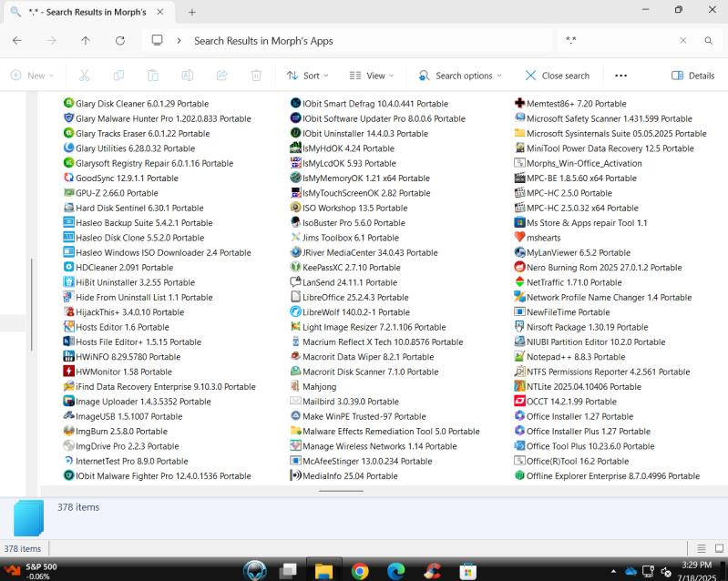Switch to large thumbnails view icon

[x=719, y=548]
